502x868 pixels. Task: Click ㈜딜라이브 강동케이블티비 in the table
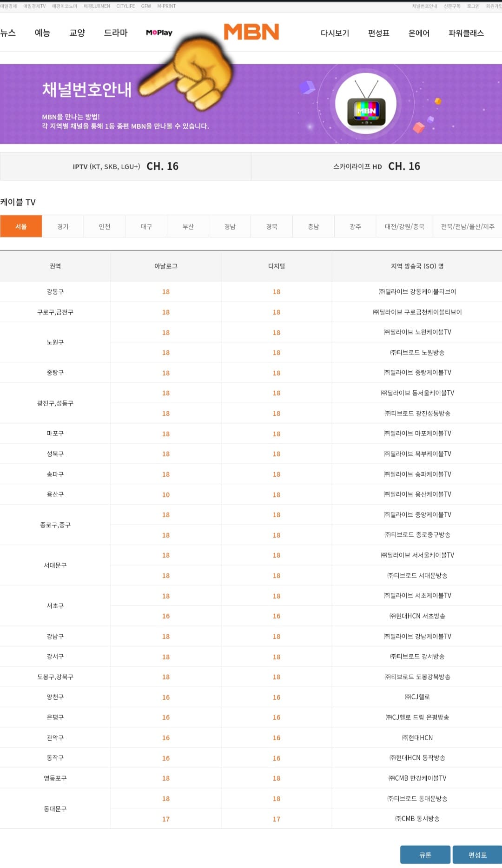point(417,291)
